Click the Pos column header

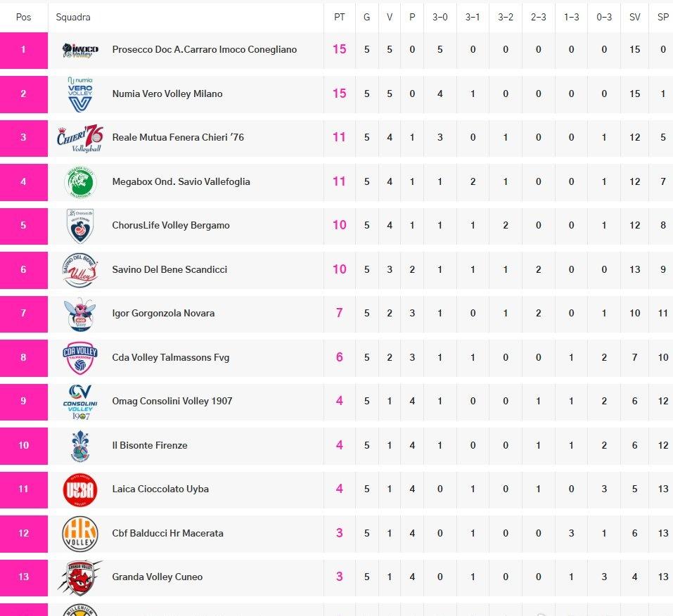(24, 17)
